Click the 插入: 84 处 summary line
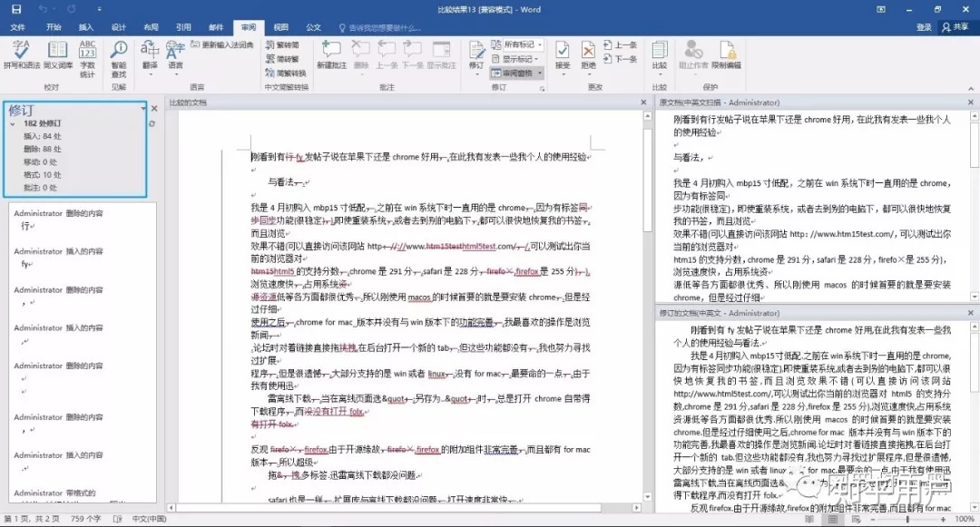 pyautogui.click(x=43, y=136)
